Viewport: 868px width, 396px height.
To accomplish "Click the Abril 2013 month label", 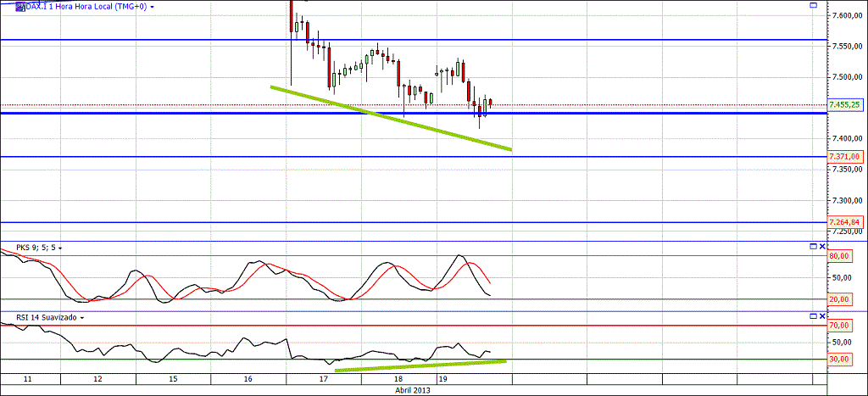I will [413, 390].
